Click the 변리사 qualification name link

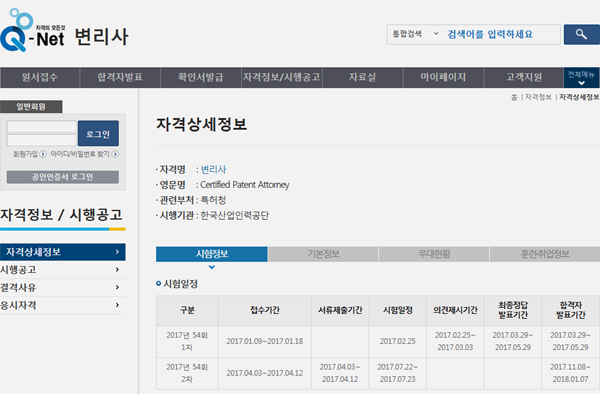(214, 169)
